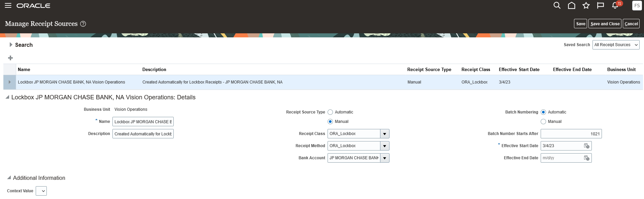Select Automatic batch numbering
This screenshot has width=644, height=199.
(x=543, y=112)
